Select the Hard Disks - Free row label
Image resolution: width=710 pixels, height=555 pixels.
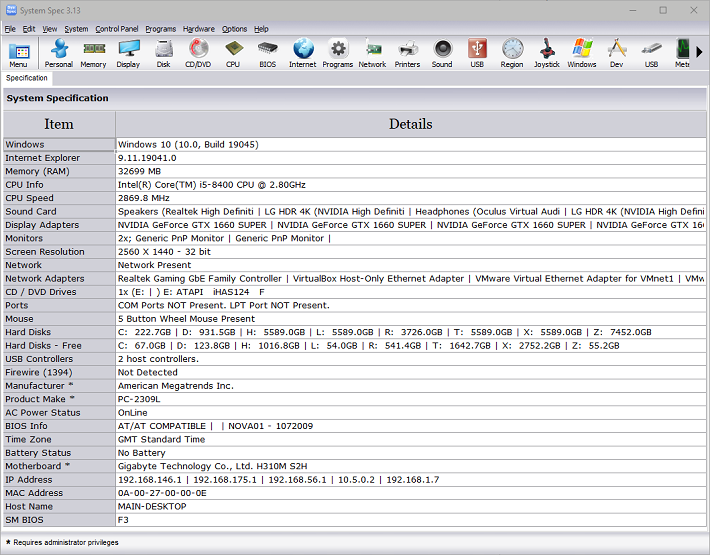coord(59,345)
